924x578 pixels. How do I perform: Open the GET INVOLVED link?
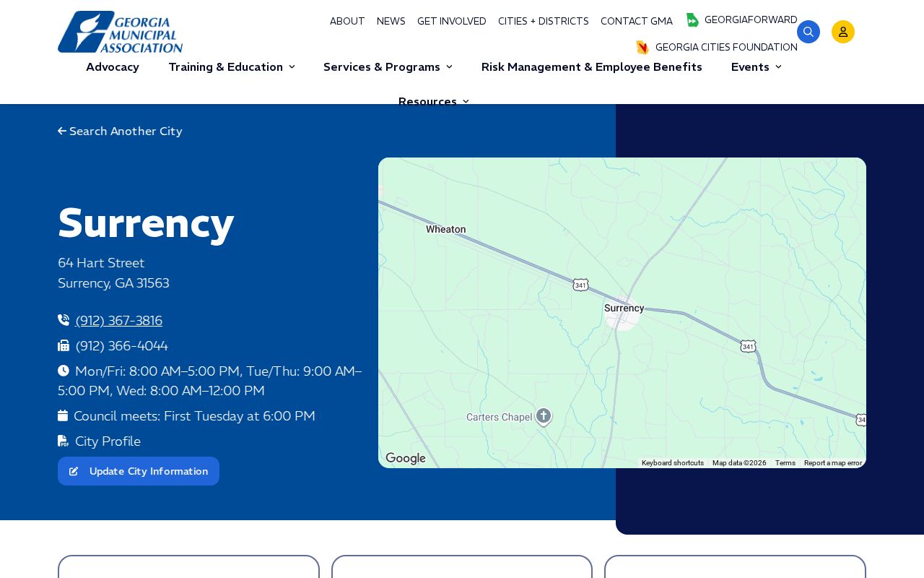click(x=452, y=22)
